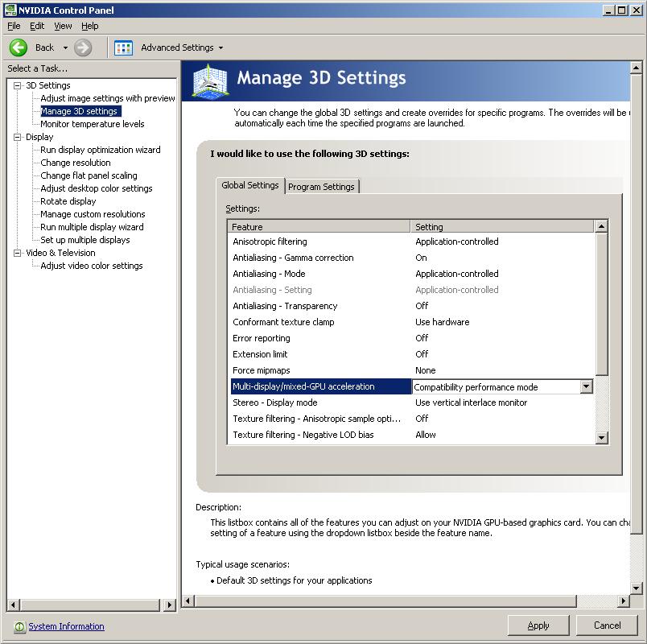
Task: Click the NVIDIA Control Panel title bar icon
Action: click(x=9, y=10)
